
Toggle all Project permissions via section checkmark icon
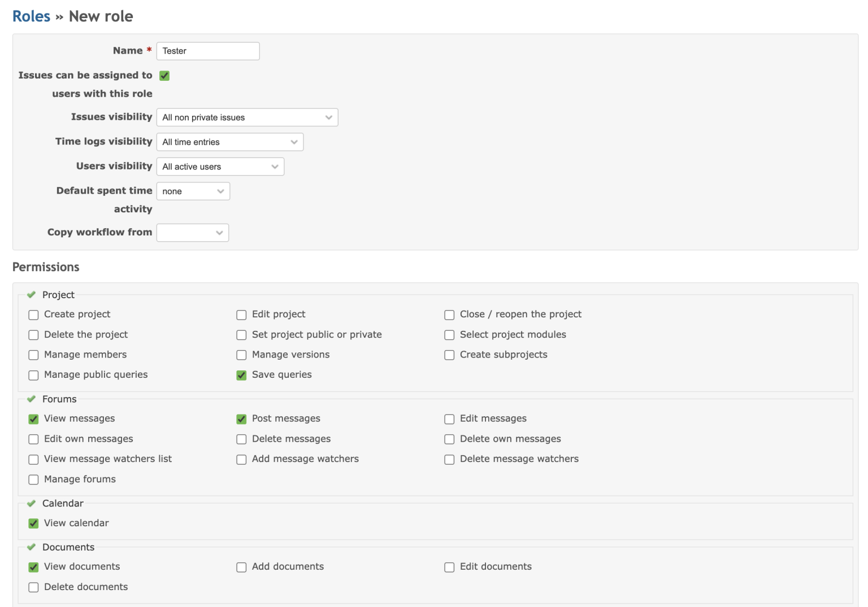coord(32,294)
